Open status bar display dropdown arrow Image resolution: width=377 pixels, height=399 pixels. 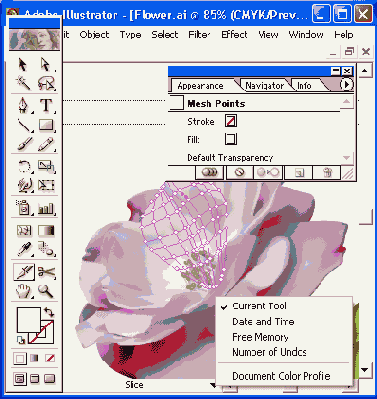212,385
